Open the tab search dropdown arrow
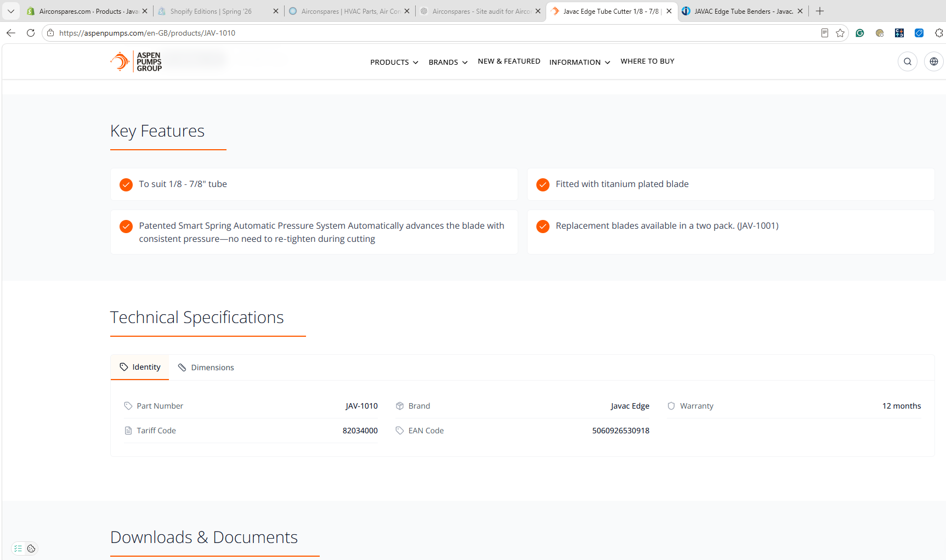The image size is (946, 560). (11, 11)
